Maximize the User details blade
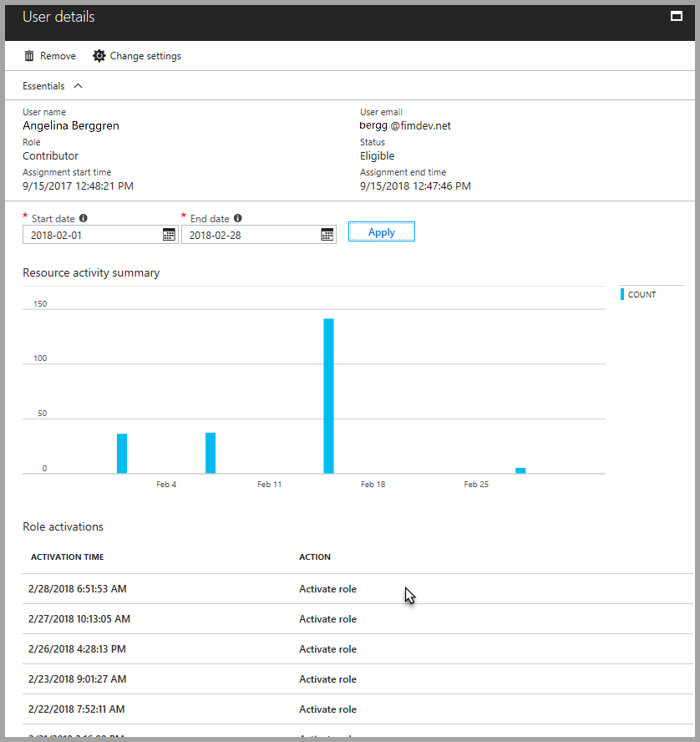Screen dimensions: 700x742 tap(677, 17)
